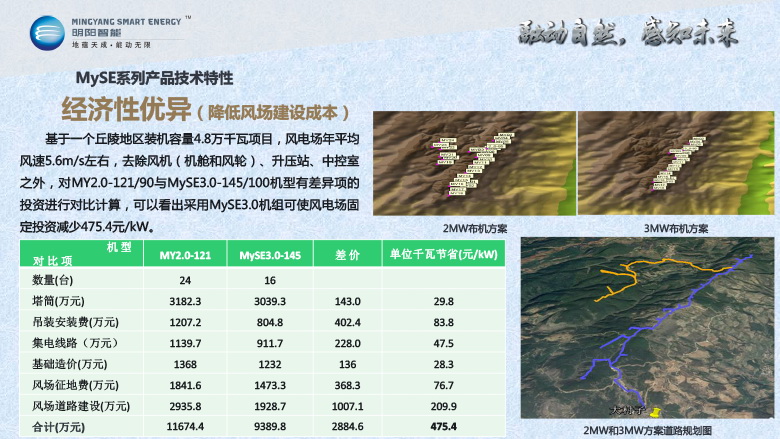Screen dimensions: 780x439
Task: Click cell value '228.0'
Action: pos(347,343)
